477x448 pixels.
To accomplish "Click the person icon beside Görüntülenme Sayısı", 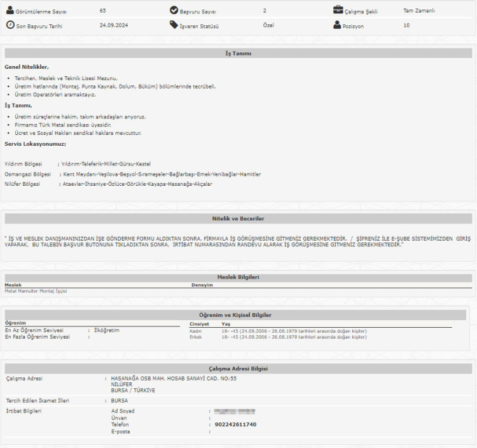I will point(10,11).
